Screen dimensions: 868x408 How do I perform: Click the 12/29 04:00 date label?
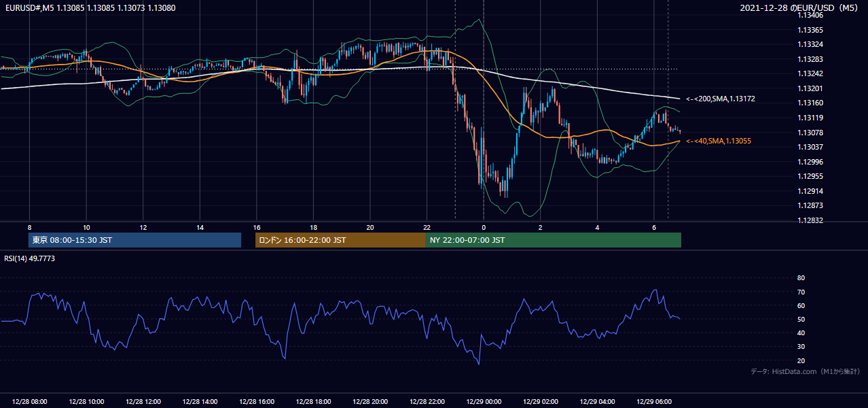click(597, 402)
